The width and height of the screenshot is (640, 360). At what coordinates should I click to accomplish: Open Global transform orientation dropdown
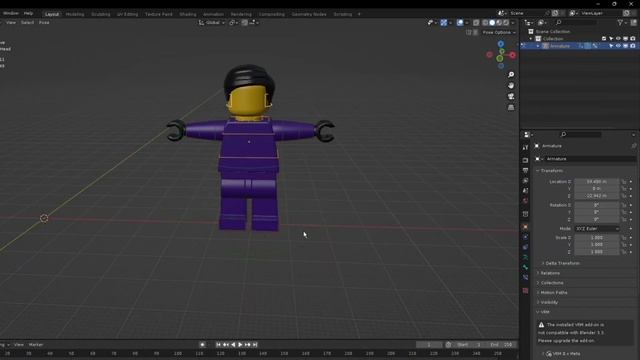(212, 23)
